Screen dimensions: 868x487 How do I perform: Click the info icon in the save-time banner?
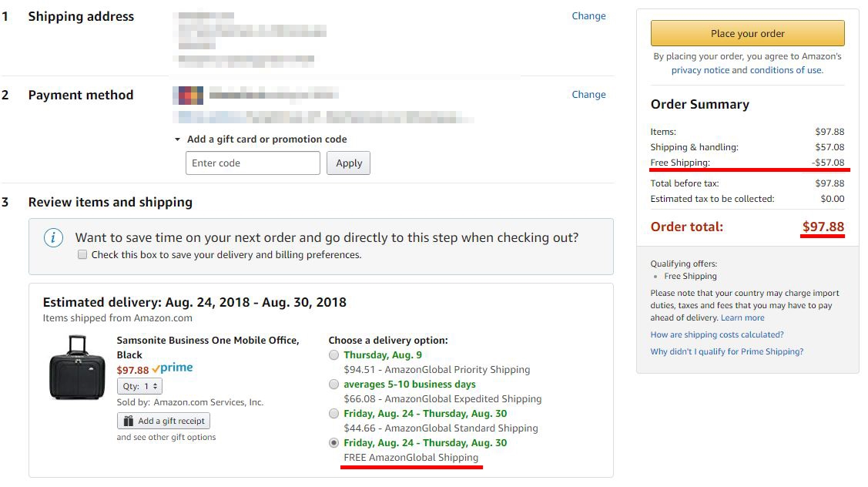53,237
